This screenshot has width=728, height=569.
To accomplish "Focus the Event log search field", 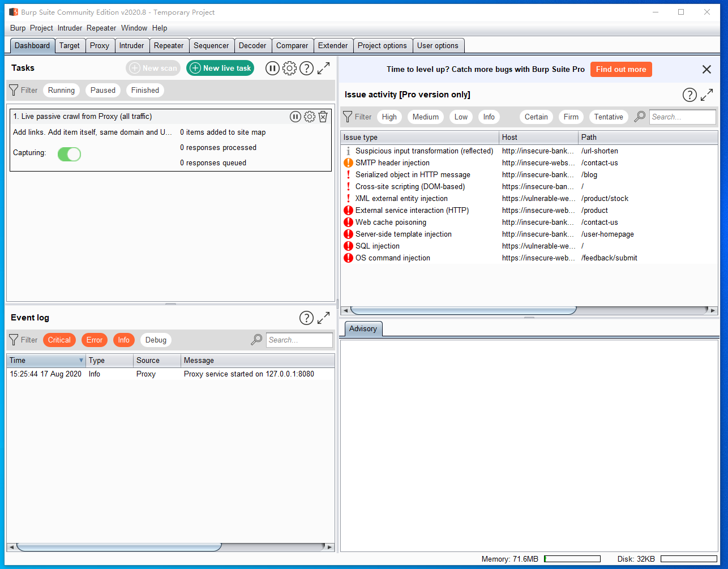I will [299, 340].
